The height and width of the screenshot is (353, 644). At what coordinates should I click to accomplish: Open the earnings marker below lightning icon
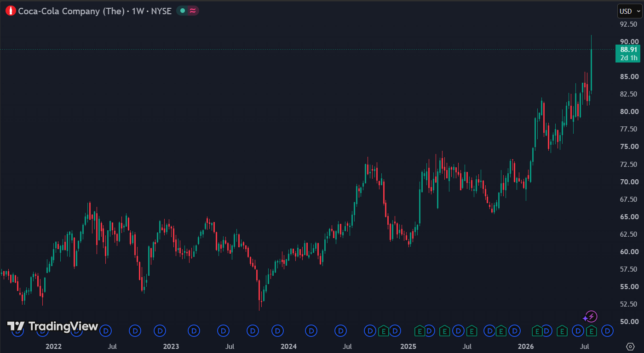point(592,330)
